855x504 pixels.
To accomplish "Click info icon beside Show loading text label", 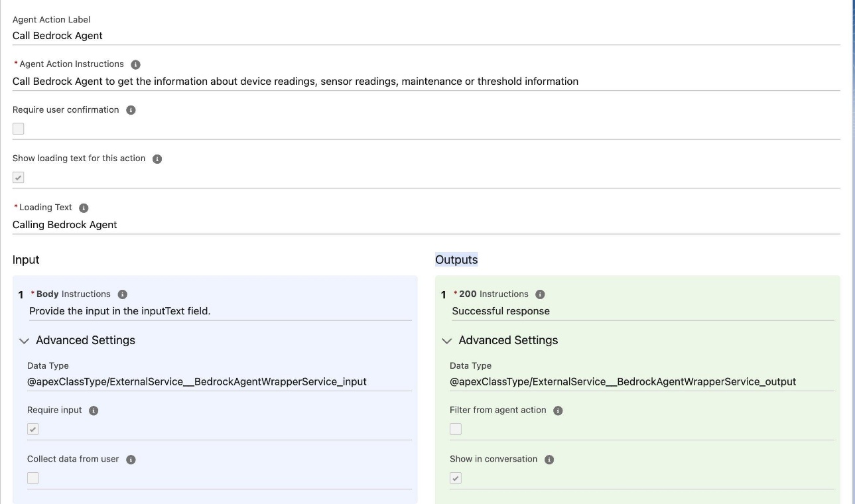I will pyautogui.click(x=157, y=159).
